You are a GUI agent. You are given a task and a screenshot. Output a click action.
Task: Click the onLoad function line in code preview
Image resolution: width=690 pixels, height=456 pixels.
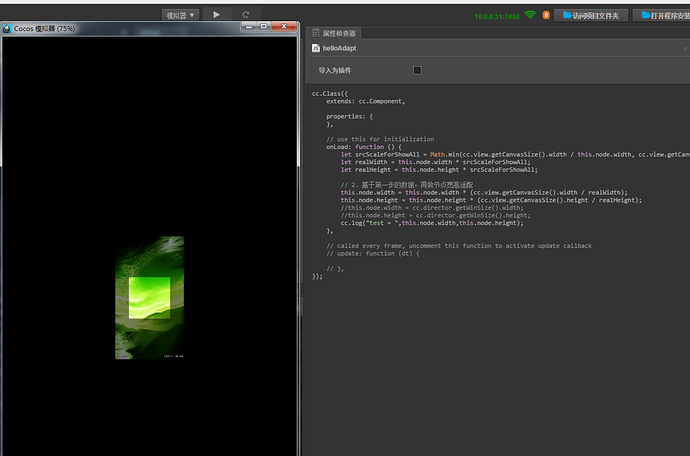[363, 147]
